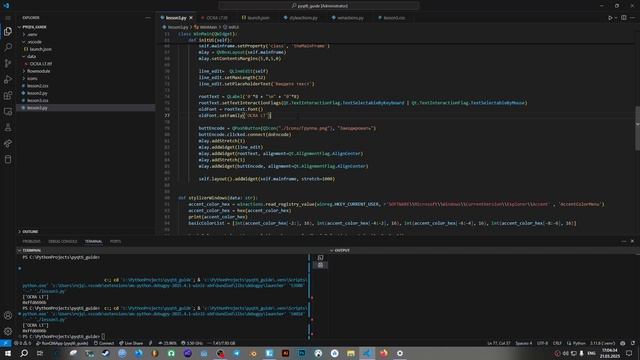
Task: Click the Live Share status bar button
Action: (131, 343)
